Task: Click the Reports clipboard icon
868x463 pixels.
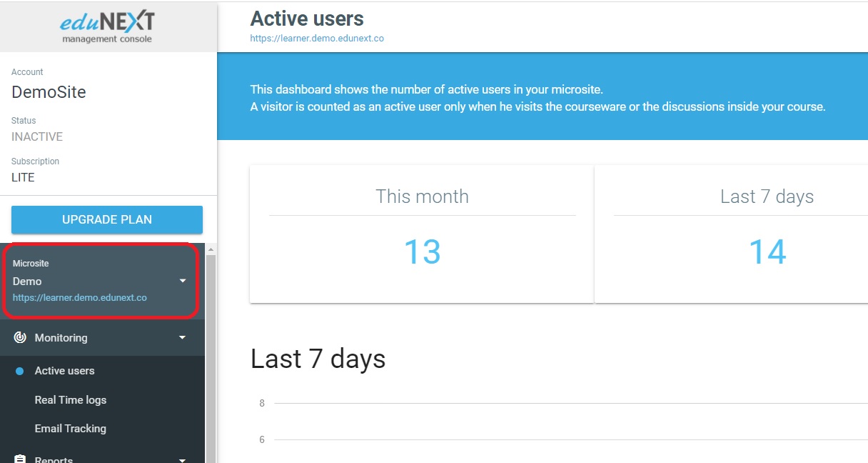Action: point(20,459)
